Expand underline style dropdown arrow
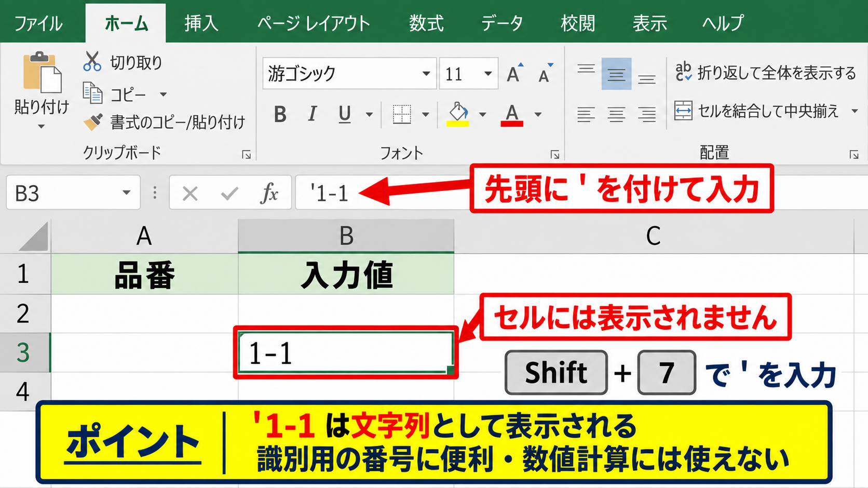The width and height of the screenshot is (868, 488). click(x=370, y=114)
